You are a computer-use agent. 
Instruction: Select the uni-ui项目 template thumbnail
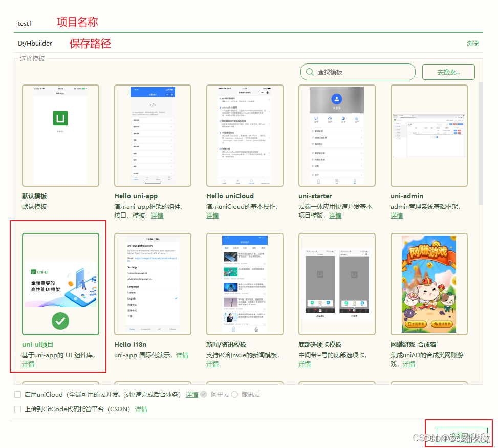60,284
